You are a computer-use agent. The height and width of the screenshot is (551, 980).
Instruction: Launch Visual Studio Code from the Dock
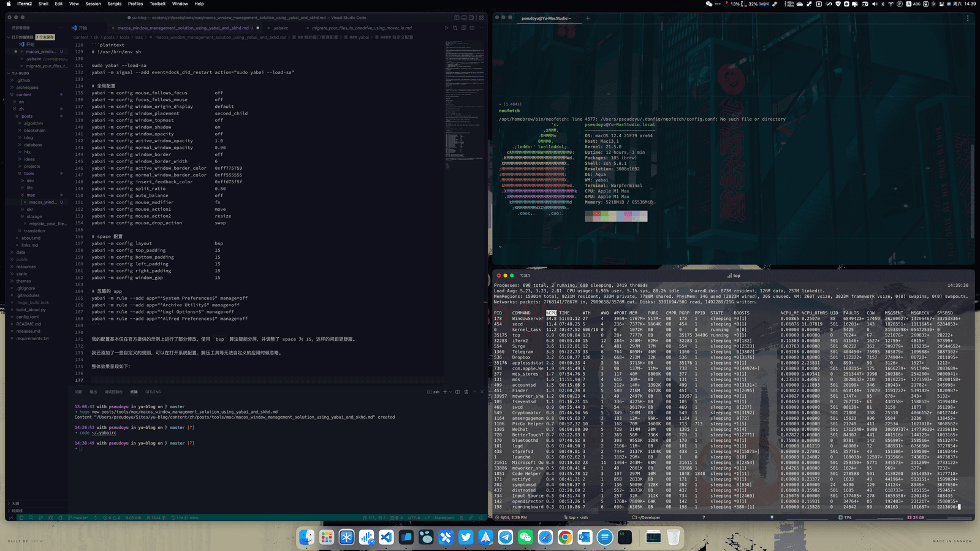[x=386, y=538]
